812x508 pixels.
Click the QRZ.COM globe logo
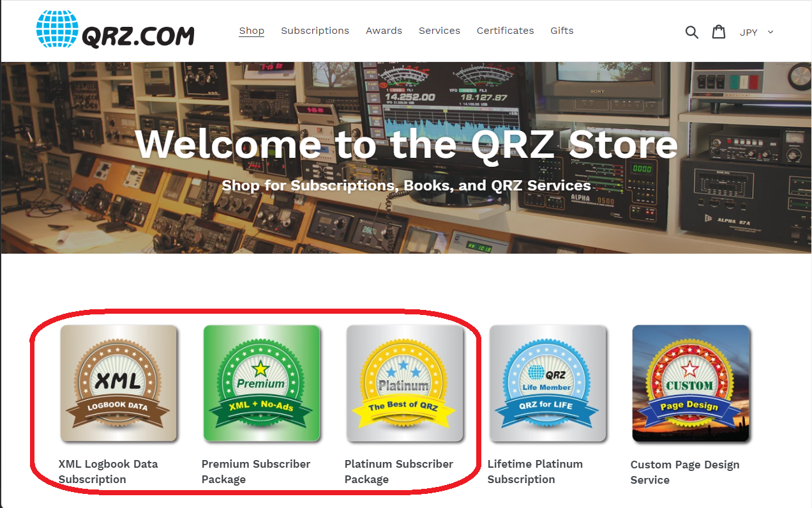[x=116, y=29]
